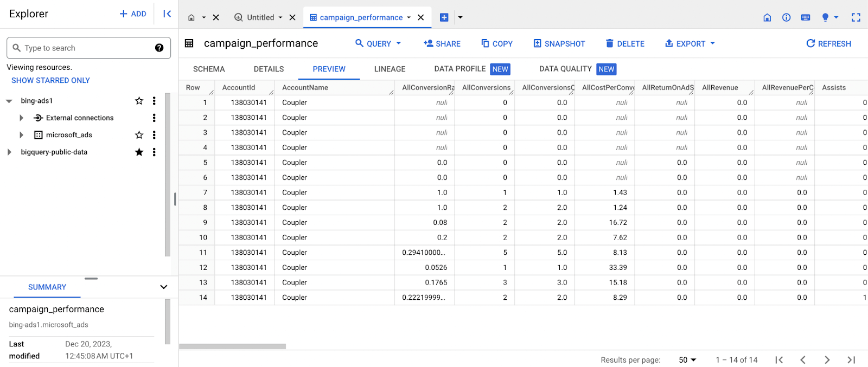Open Results per page dropdown

click(687, 360)
